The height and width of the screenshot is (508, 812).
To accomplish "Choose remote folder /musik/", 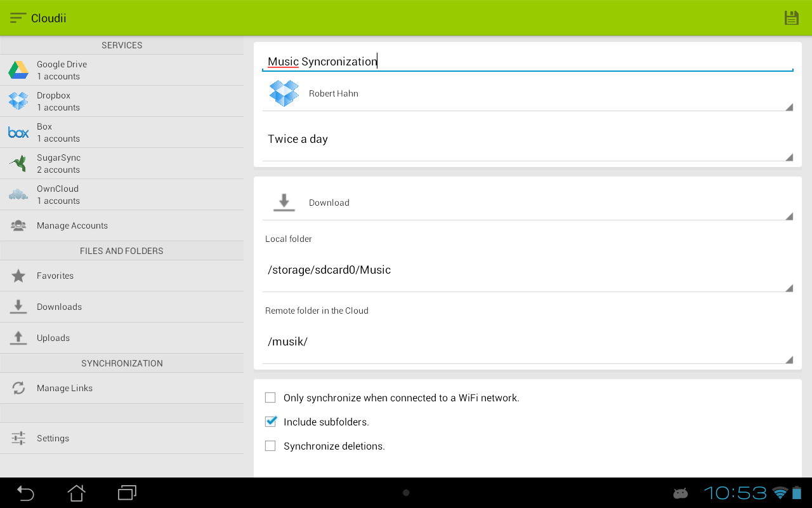I will [x=528, y=342].
